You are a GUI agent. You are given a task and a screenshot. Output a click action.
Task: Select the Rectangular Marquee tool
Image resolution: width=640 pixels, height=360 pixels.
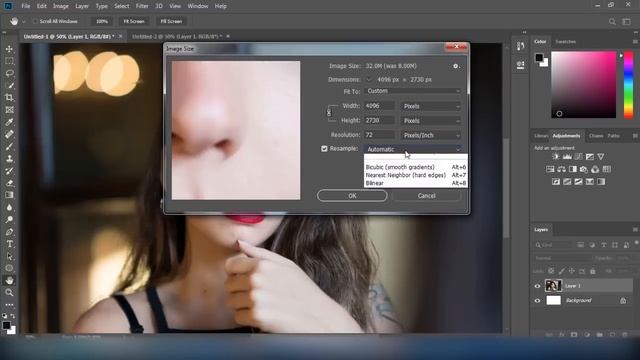tap(9, 61)
